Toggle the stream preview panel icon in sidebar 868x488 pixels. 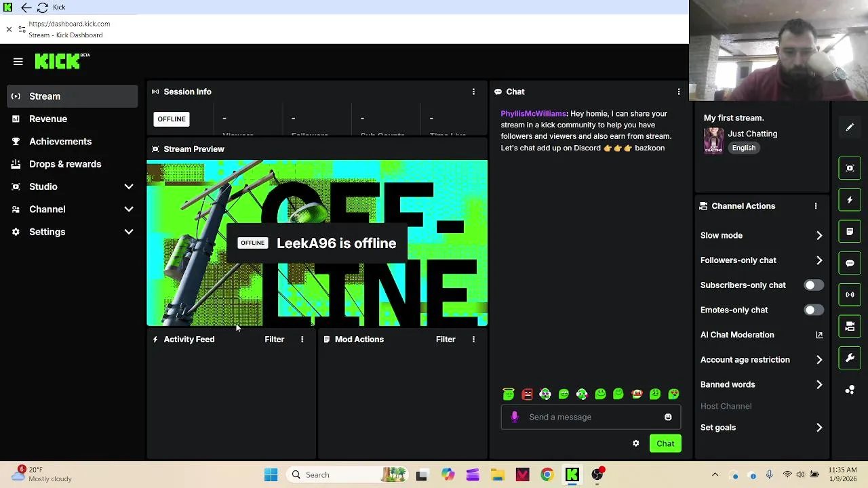tap(850, 168)
